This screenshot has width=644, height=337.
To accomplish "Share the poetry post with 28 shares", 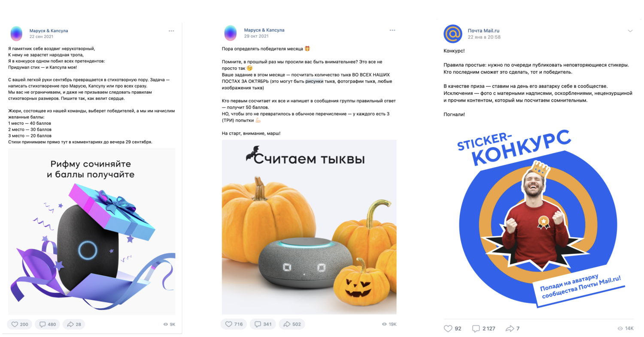I will coord(74,324).
